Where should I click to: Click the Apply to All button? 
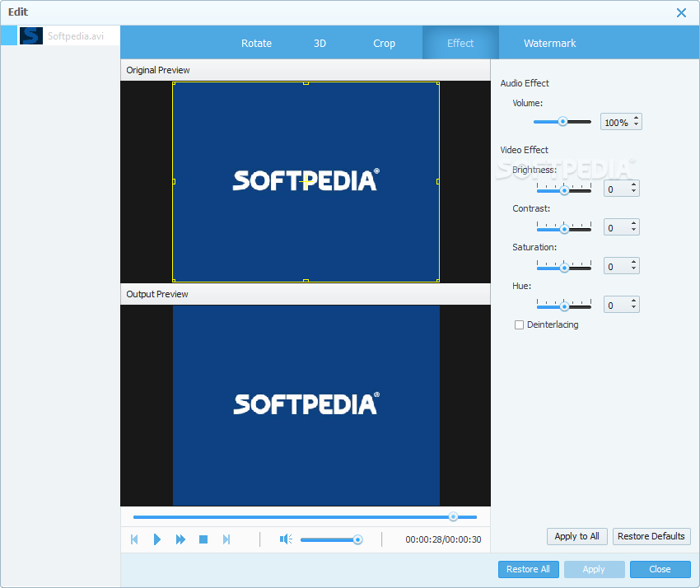click(x=576, y=536)
